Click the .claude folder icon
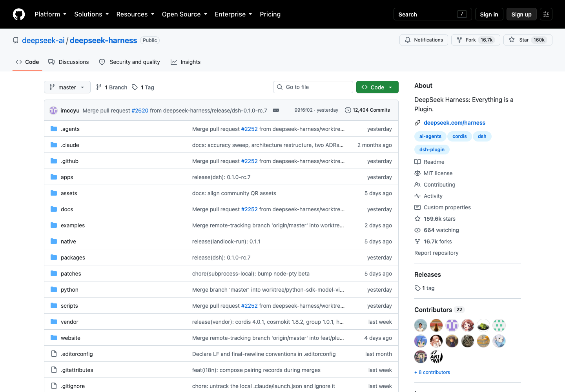This screenshot has width=565, height=392. 54,145
